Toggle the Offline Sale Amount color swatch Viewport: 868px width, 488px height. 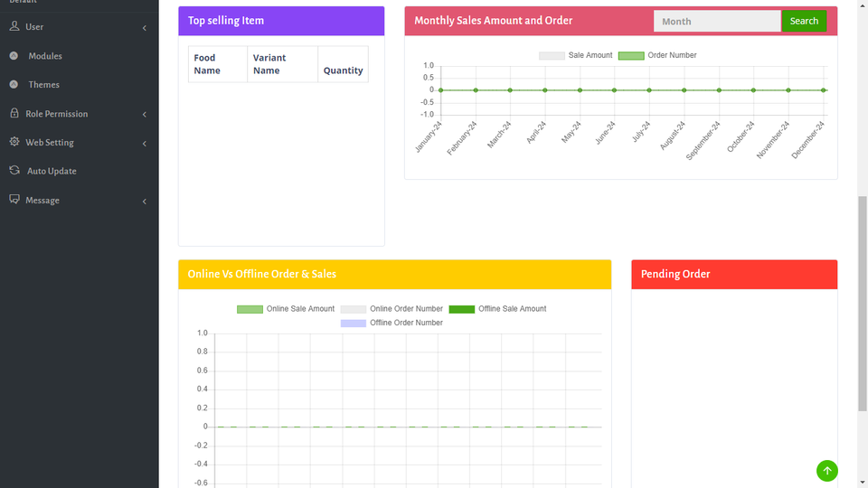462,309
